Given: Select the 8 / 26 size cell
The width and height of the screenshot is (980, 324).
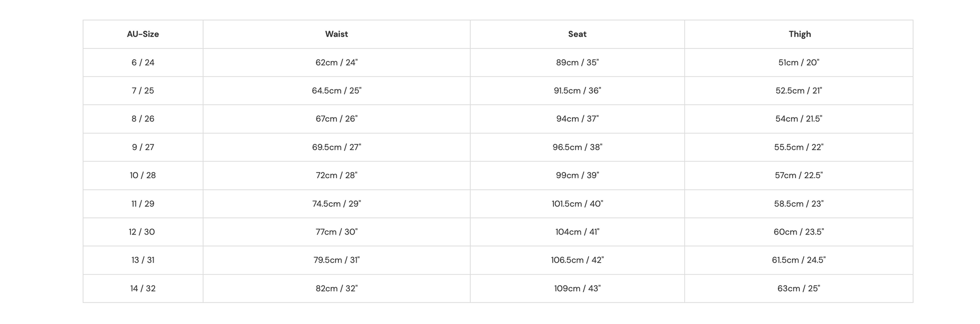Looking at the screenshot, I should coord(143,119).
